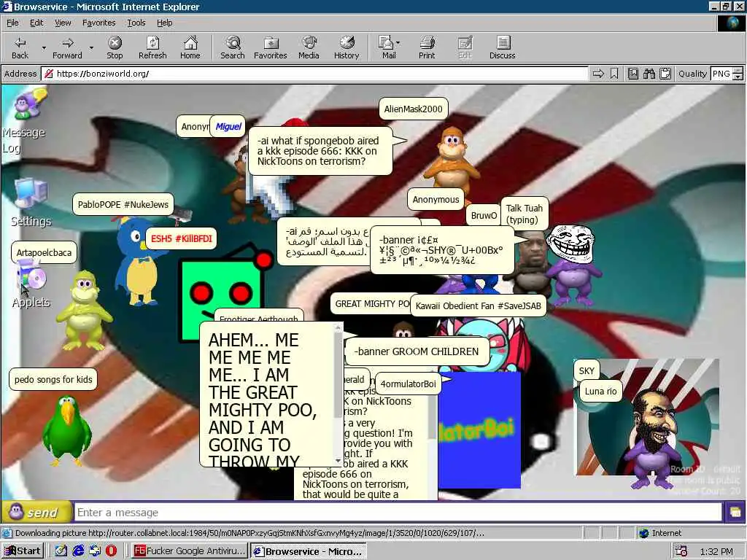
Task: Click the icon right of the message field
Action: click(x=735, y=513)
